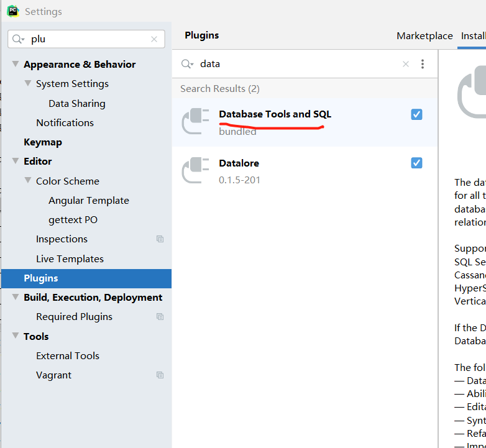
Task: Click the settings search field containing 'plu'
Action: click(x=86, y=39)
